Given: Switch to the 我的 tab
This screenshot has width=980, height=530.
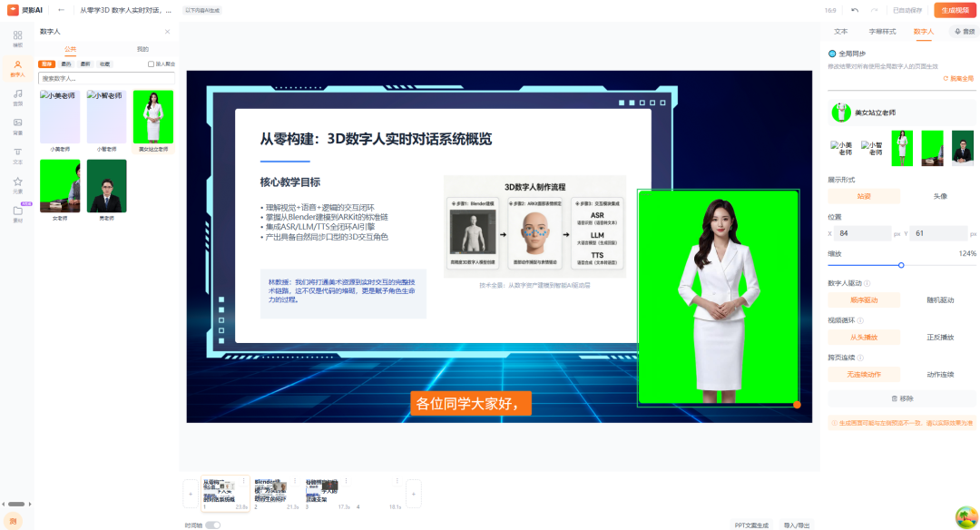Looking at the screenshot, I should point(142,49).
